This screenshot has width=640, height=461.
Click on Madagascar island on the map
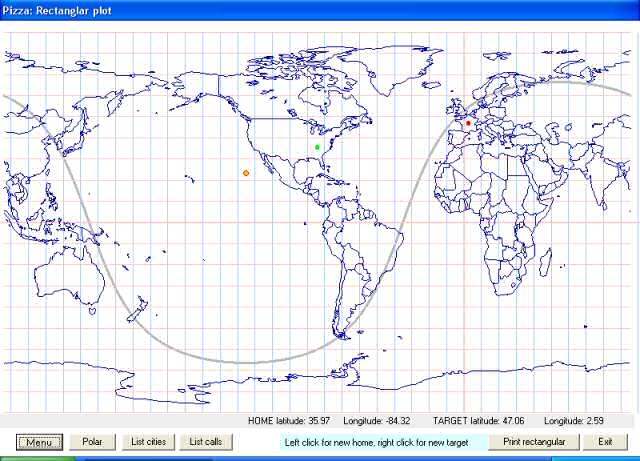[x=545, y=262]
